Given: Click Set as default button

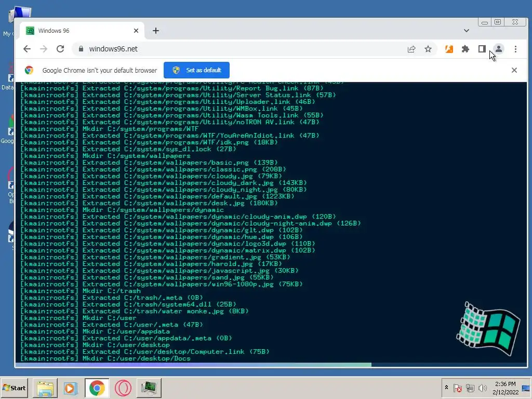Looking at the screenshot, I should pyautogui.click(x=196, y=70).
